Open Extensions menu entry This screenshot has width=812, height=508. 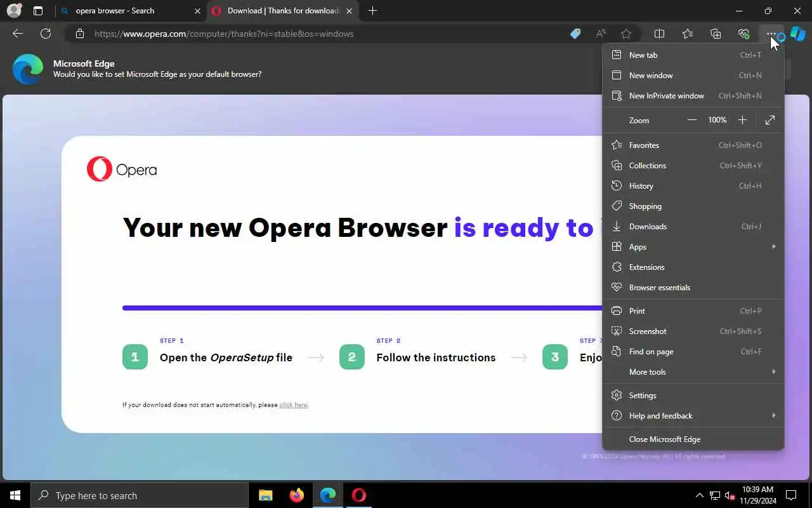[693, 267]
